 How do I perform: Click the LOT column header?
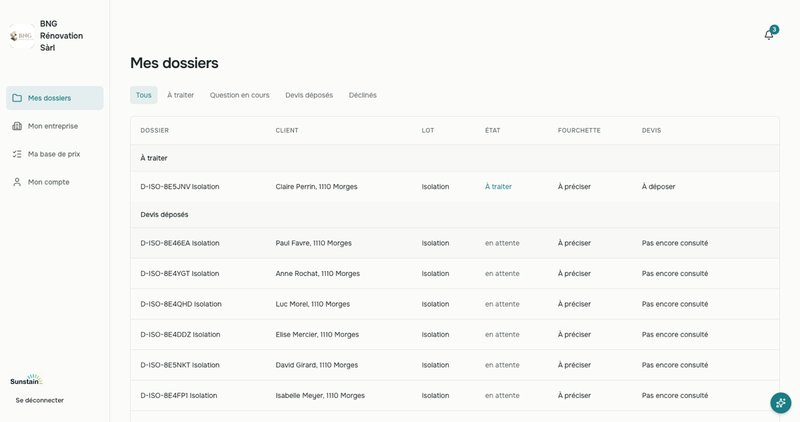click(428, 131)
